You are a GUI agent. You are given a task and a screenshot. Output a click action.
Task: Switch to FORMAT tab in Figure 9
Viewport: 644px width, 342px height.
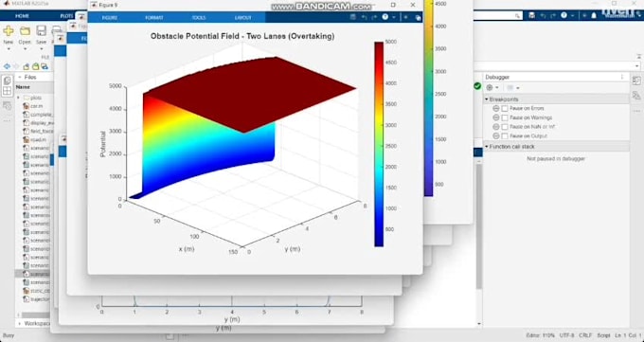click(154, 17)
